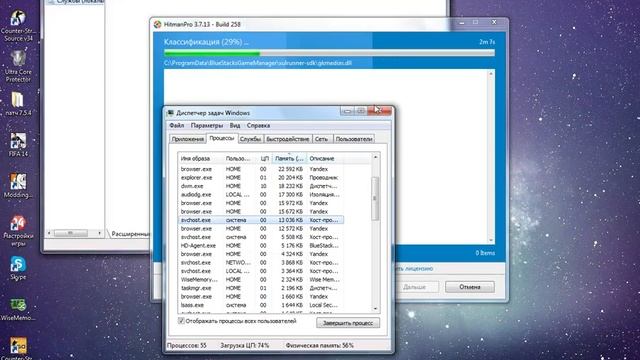Click left arrow of Services window horizontal scrollbar
640x360 pixels.
[x=49, y=233]
